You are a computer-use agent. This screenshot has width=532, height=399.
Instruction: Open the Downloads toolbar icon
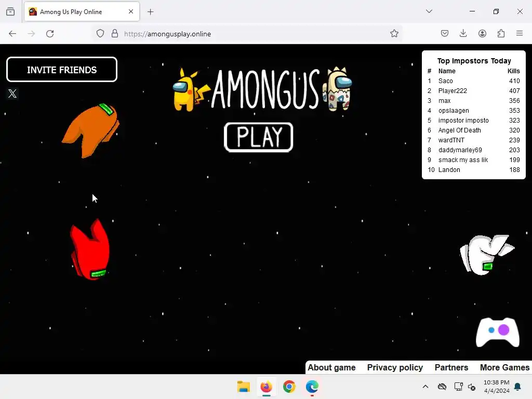(x=463, y=33)
